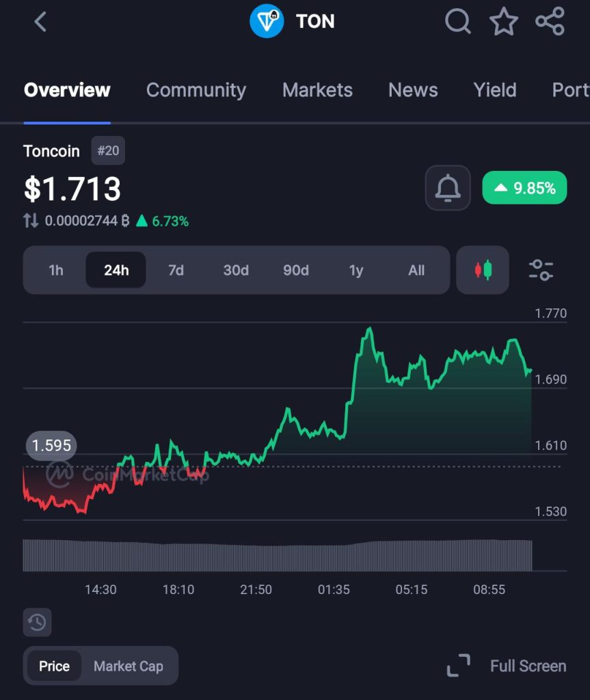The height and width of the screenshot is (700, 590).
Task: Toggle chart to Market Cap view
Action: [x=128, y=666]
